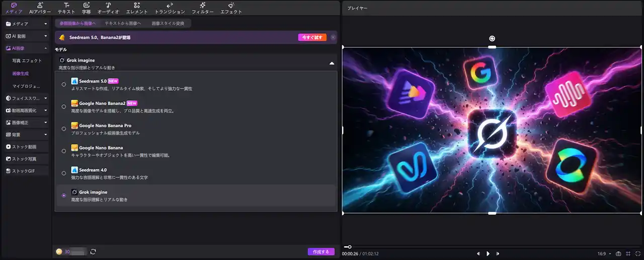The image size is (644, 260).
Task: Click the player progress slider handle
Action: coord(349,247)
